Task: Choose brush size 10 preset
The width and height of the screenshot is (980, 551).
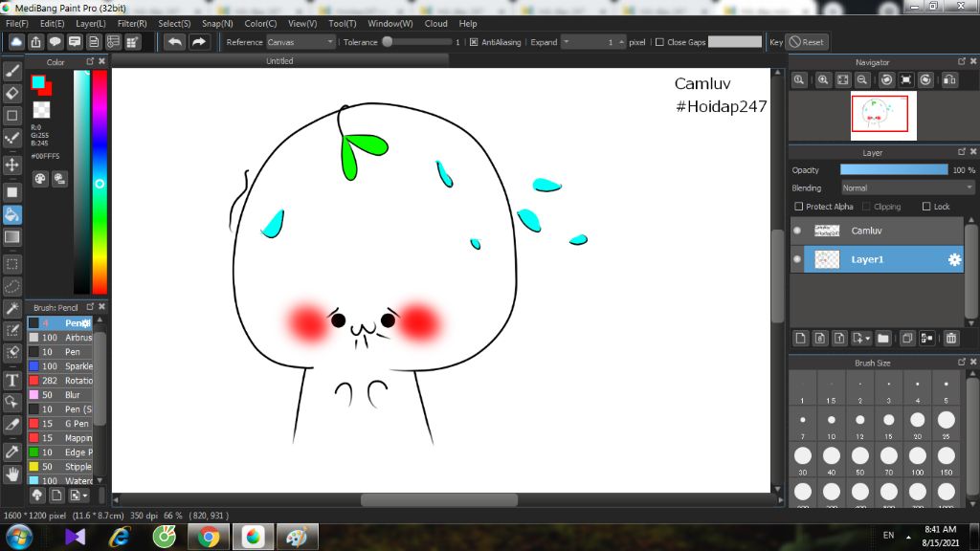Action: [832, 423]
